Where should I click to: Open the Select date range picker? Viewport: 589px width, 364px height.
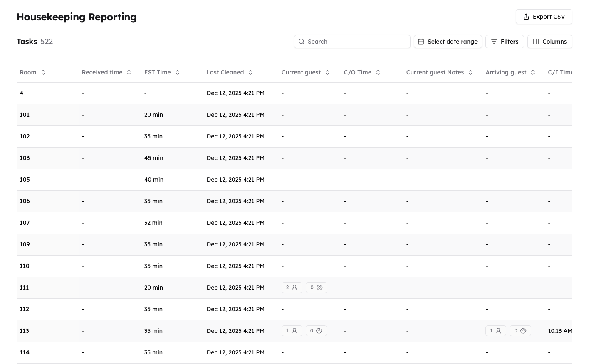tap(448, 42)
